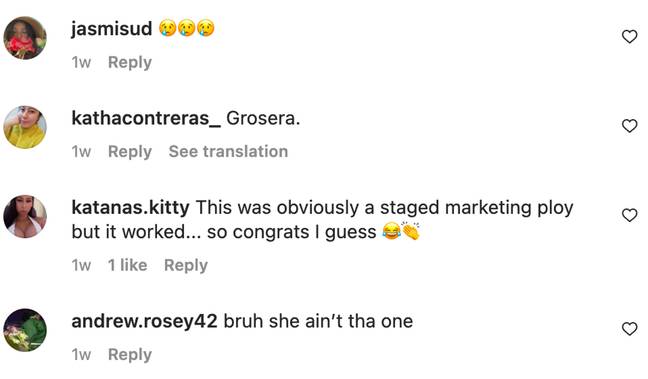Open jasmisud username link
This screenshot has height=379, width=648.
click(x=112, y=29)
